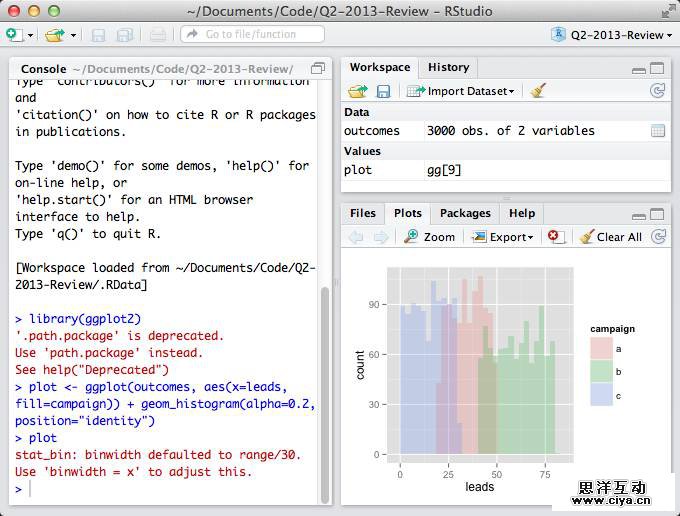
Task: Open data viewer grid icon for outcomes
Action: coord(657,131)
